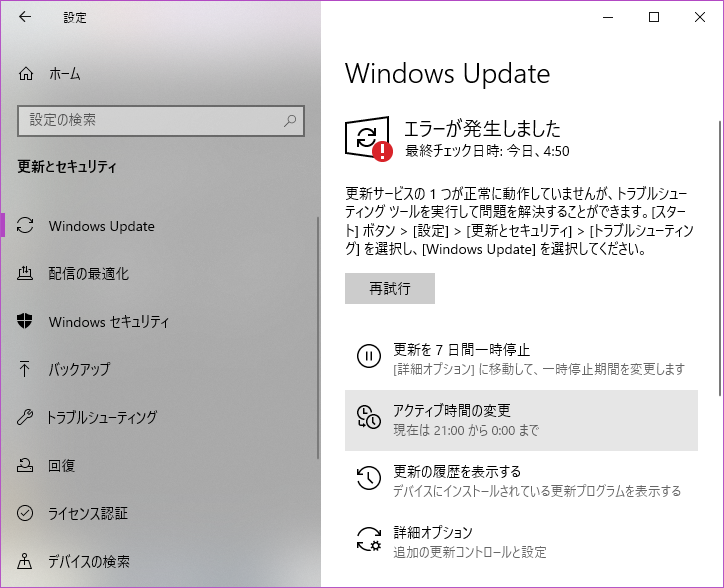
Task: Open デバイスの検索 in the sidebar
Action: point(160,561)
